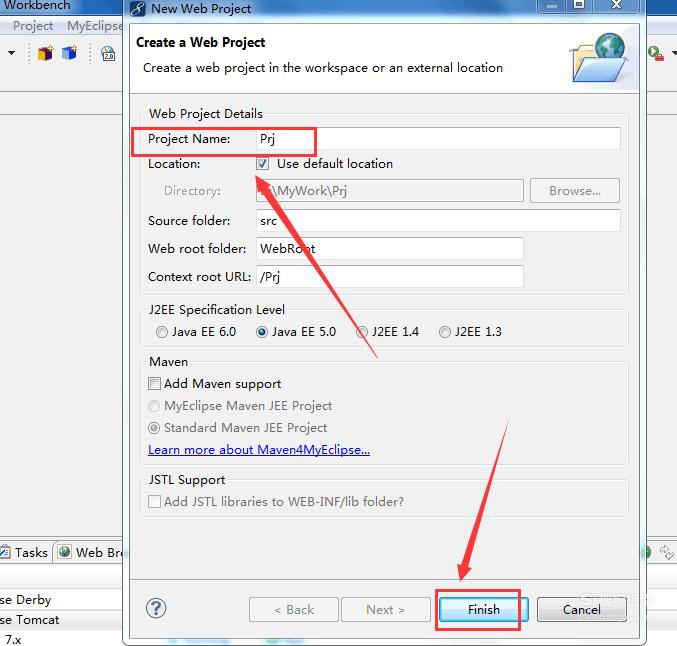Check Add JSTL libraries to WEB-INF/lib folder
677x646 pixels.
pos(154,502)
